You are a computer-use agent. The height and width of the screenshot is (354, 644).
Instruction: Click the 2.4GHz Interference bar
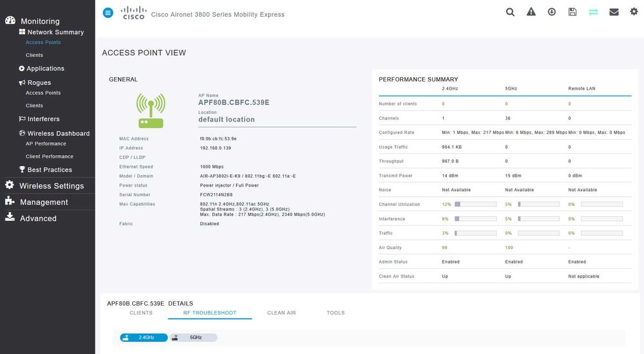[x=475, y=219]
